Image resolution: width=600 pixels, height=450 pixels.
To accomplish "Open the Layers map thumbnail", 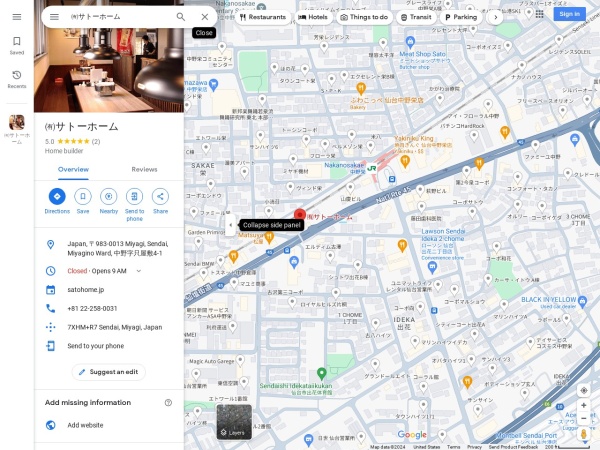I will [234, 422].
